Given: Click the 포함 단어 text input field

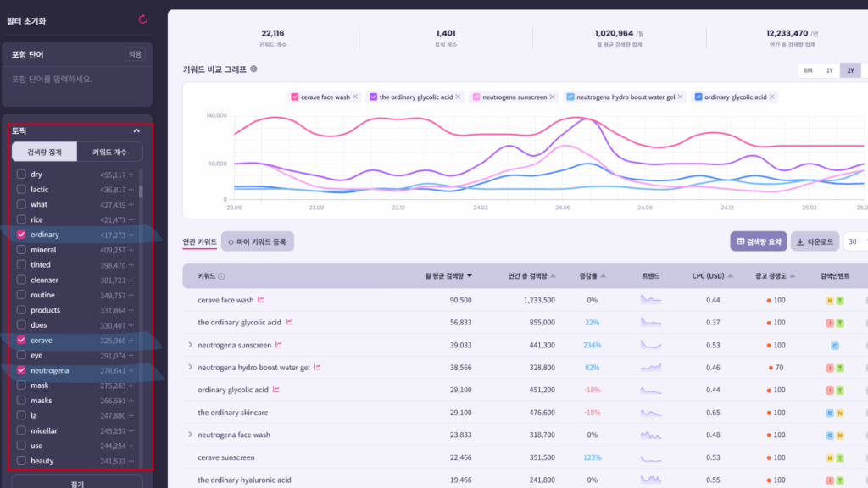Looking at the screenshot, I should pyautogui.click(x=76, y=80).
